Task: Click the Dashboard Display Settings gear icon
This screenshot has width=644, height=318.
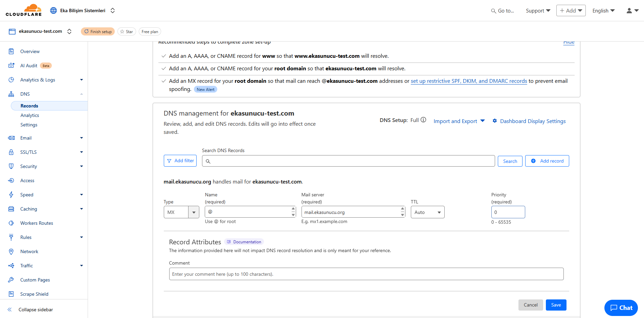Action: tap(495, 121)
